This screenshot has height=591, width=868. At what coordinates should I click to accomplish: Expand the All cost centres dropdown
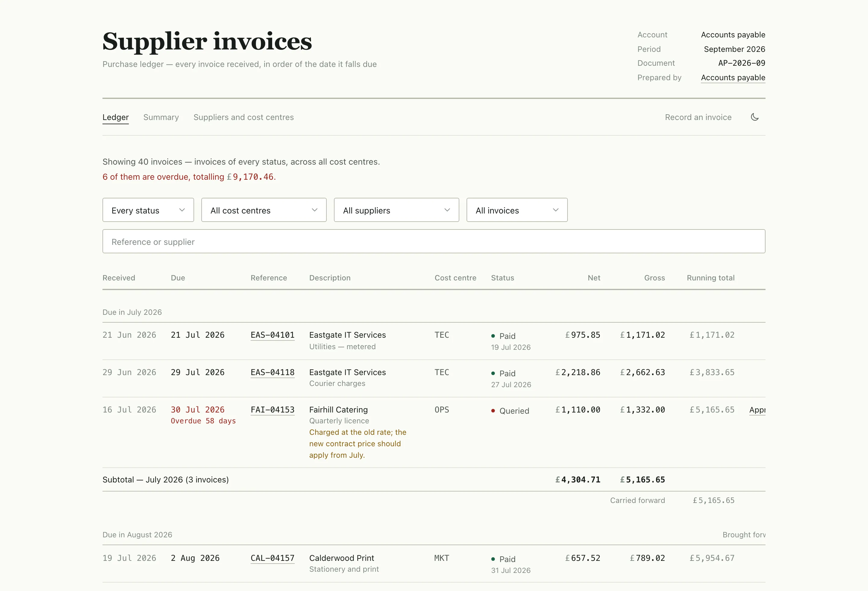[264, 210]
